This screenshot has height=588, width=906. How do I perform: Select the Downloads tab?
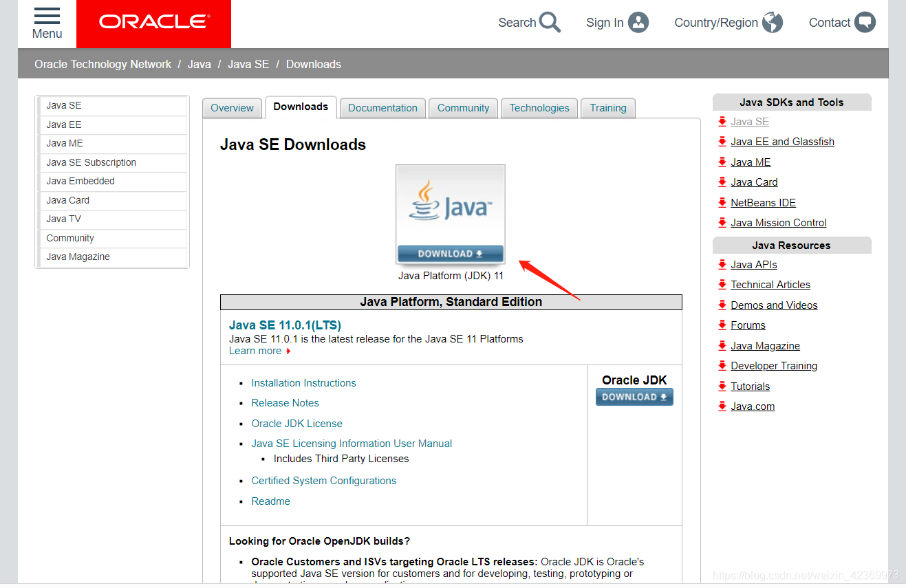(301, 107)
